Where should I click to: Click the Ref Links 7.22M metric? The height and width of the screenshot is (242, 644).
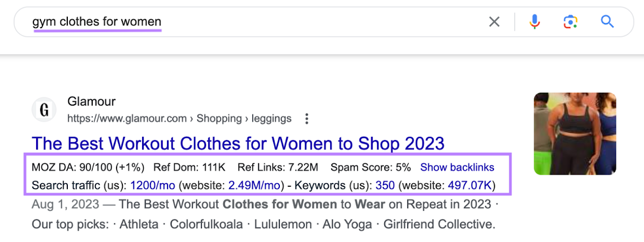click(278, 168)
